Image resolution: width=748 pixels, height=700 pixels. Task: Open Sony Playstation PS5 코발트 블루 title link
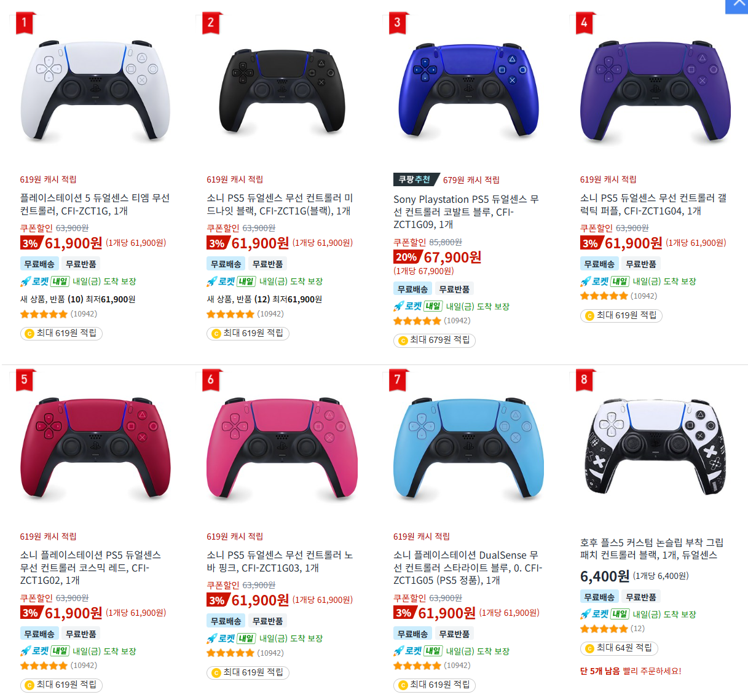[466, 211]
